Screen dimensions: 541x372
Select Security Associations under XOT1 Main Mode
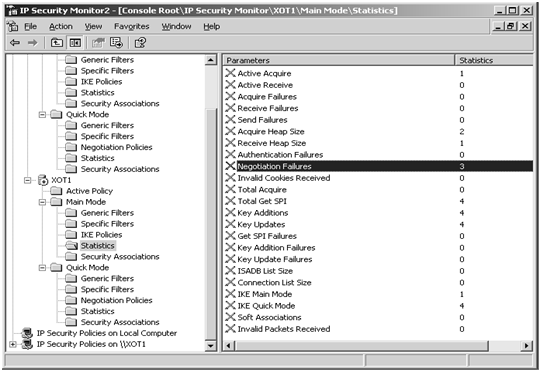click(120, 257)
